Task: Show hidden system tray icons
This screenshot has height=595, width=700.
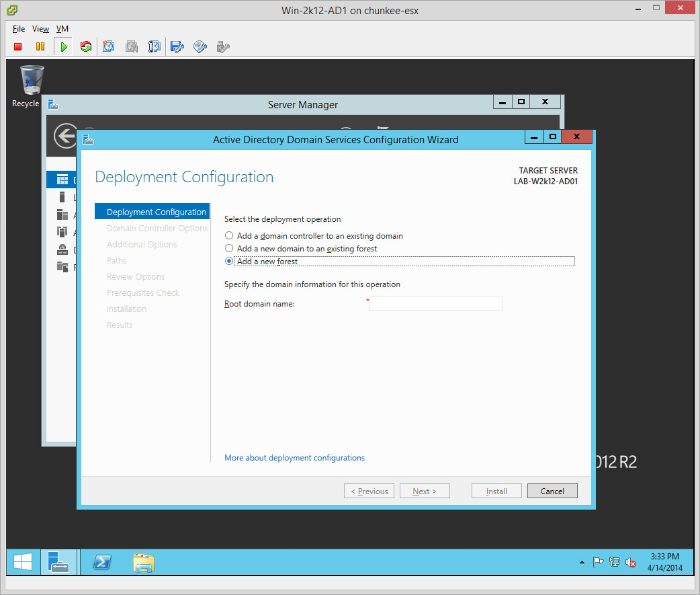Action: pos(582,562)
